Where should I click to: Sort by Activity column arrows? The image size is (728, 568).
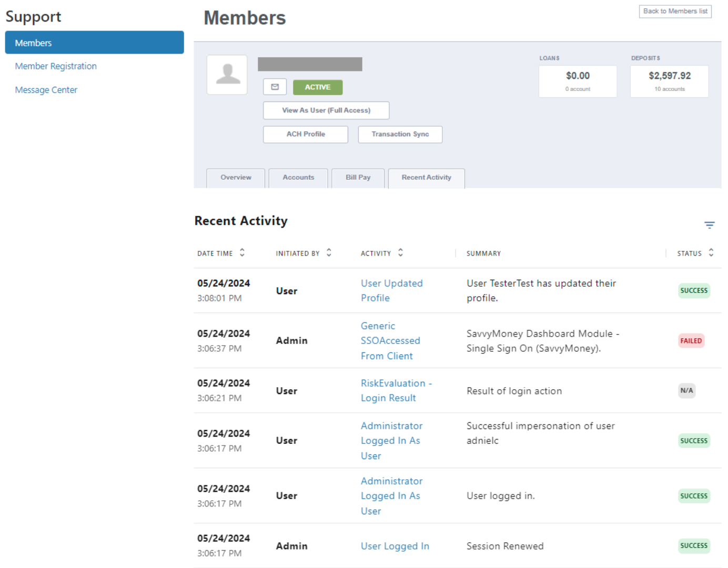[x=400, y=253]
